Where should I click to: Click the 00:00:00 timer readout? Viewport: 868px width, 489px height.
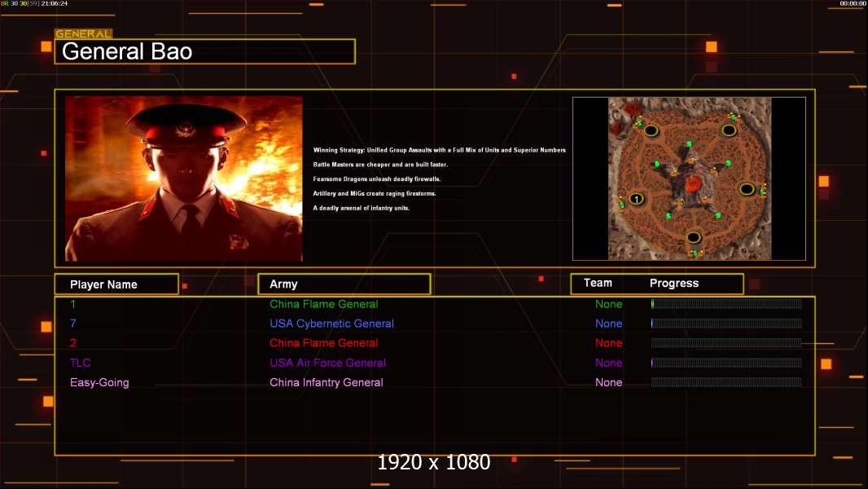[x=853, y=3]
